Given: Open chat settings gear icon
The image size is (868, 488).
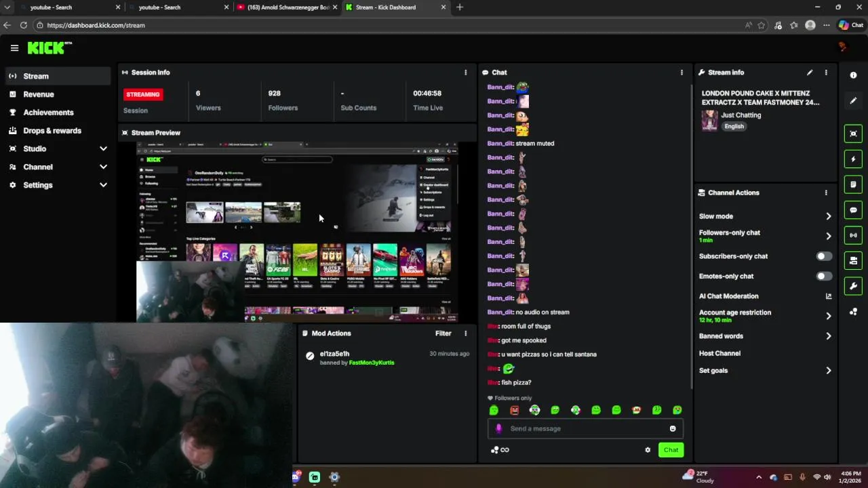Looking at the screenshot, I should pos(648,450).
